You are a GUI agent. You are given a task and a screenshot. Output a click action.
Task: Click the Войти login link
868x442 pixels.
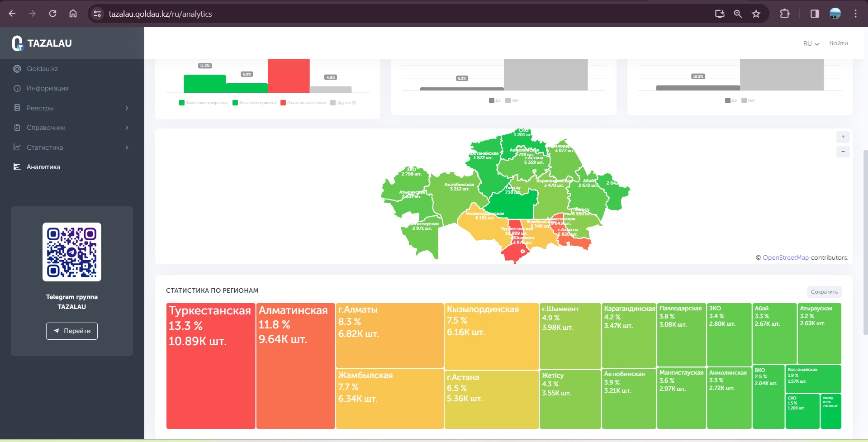coord(838,43)
